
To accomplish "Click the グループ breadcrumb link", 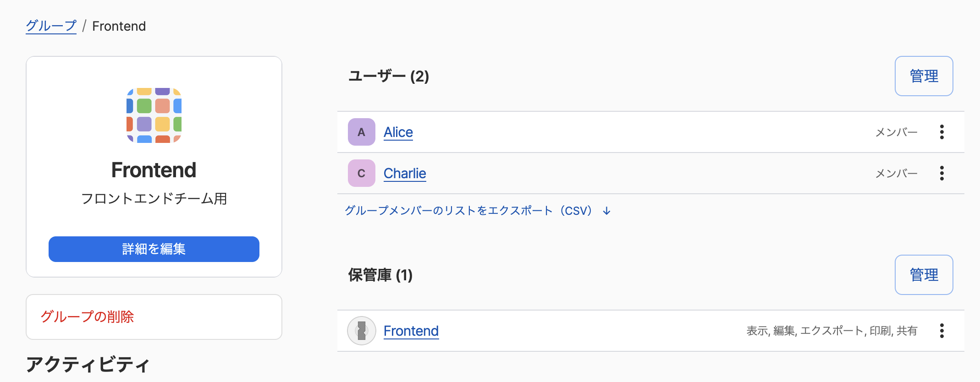I will (51, 26).
